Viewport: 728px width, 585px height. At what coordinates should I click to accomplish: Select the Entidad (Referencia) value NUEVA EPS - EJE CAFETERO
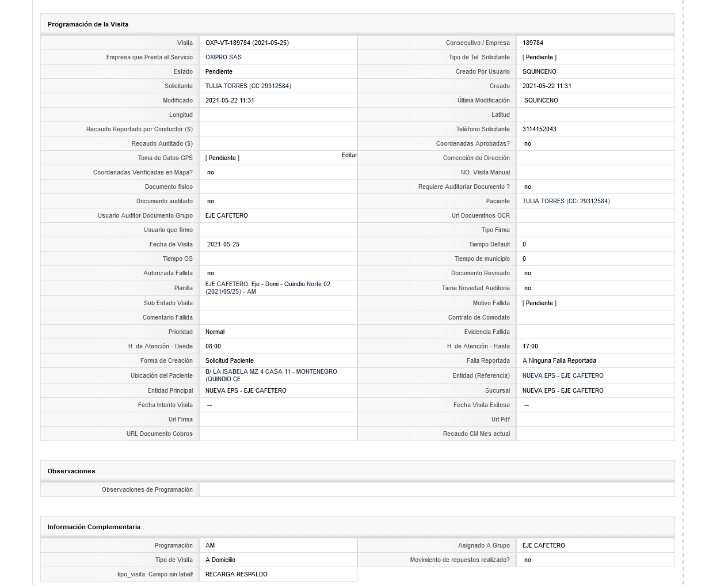click(x=563, y=375)
